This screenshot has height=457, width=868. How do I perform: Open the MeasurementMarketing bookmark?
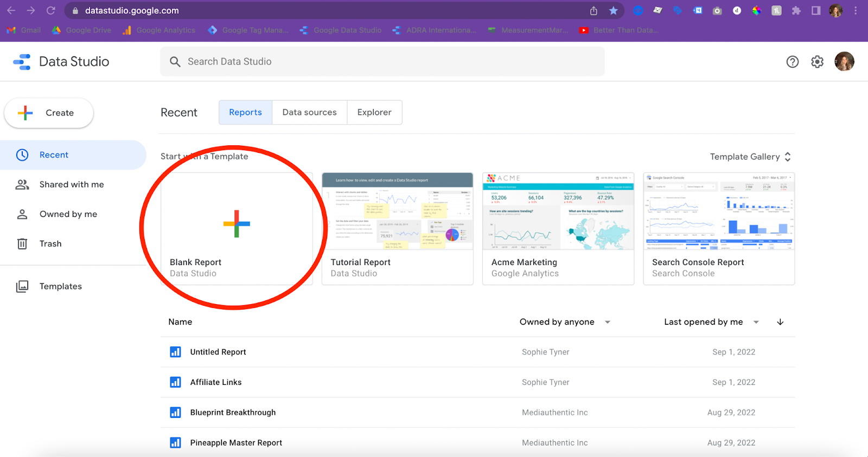pyautogui.click(x=528, y=30)
